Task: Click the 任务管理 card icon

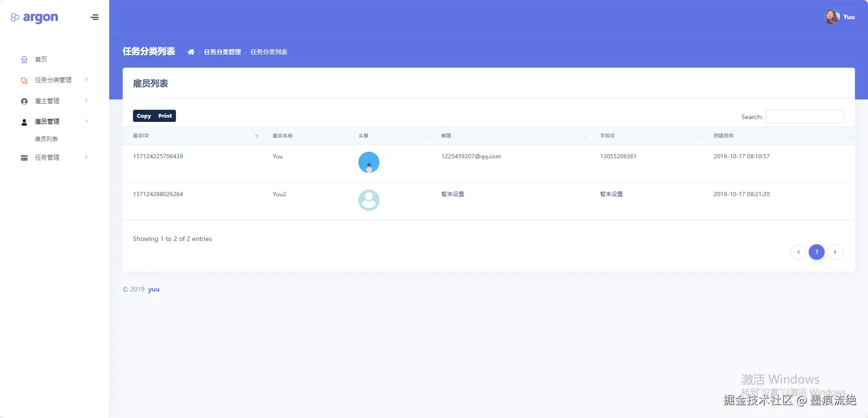Action: click(x=24, y=158)
